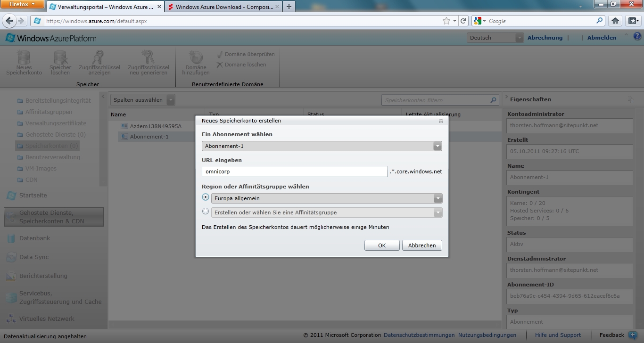Select the Europa allgemein radio button

point(206,197)
